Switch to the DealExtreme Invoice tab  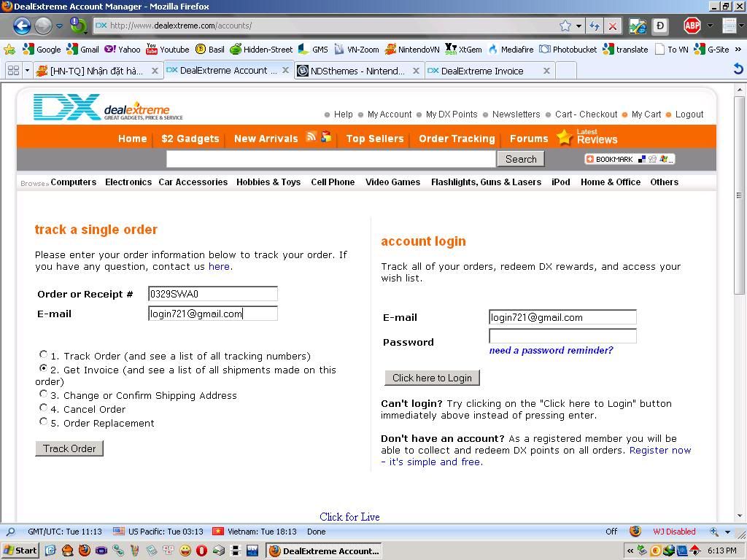point(489,71)
